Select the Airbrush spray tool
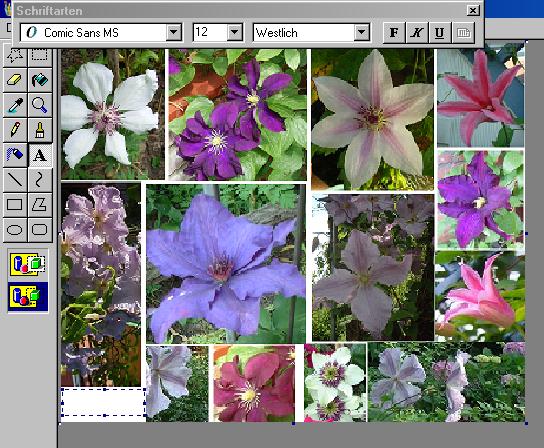This screenshot has width=544, height=448. click(x=15, y=155)
